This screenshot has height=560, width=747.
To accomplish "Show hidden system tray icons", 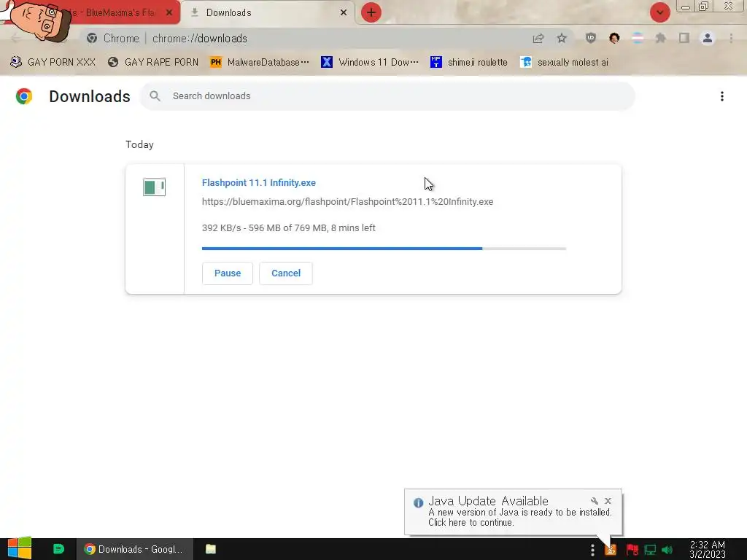I will (592, 550).
